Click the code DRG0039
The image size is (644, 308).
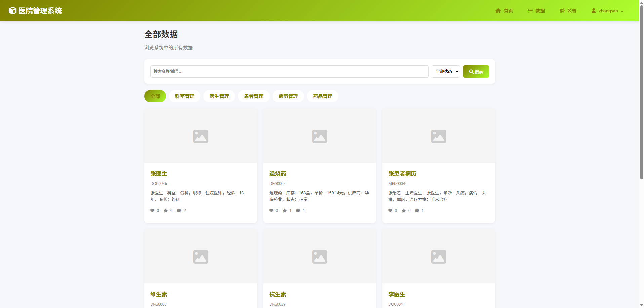tap(277, 304)
